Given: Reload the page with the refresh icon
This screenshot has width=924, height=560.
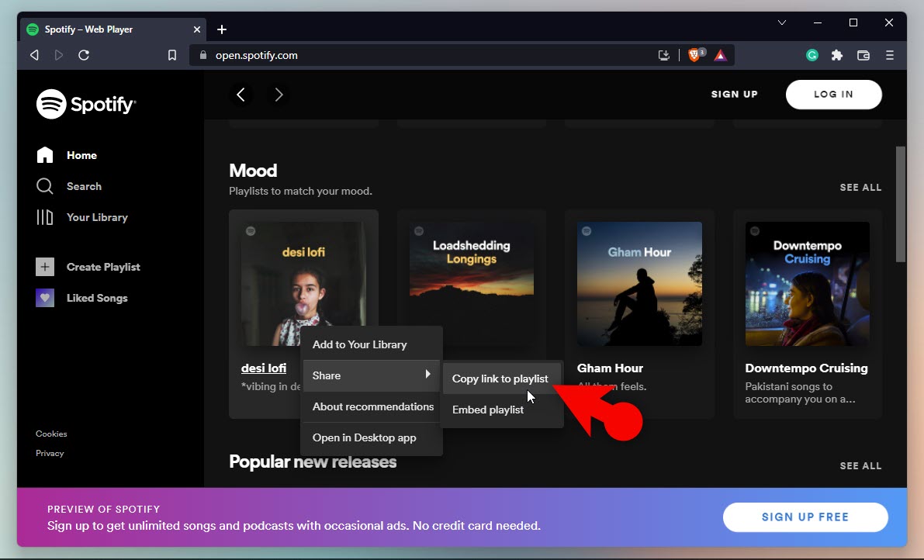Looking at the screenshot, I should [x=84, y=55].
